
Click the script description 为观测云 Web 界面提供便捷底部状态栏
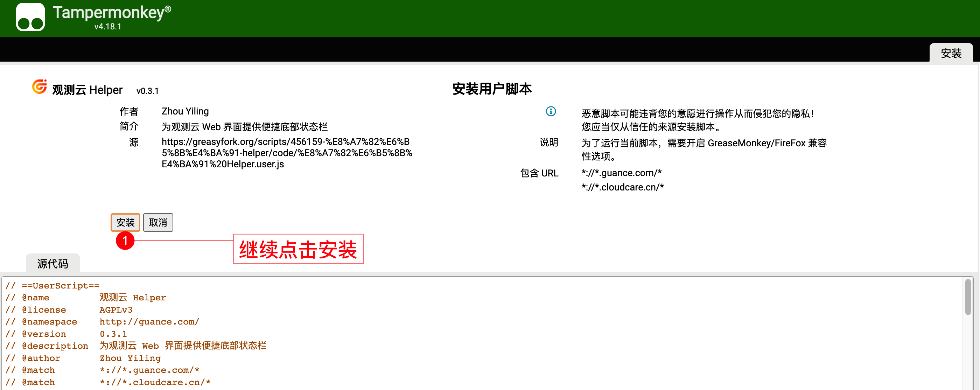[244, 126]
